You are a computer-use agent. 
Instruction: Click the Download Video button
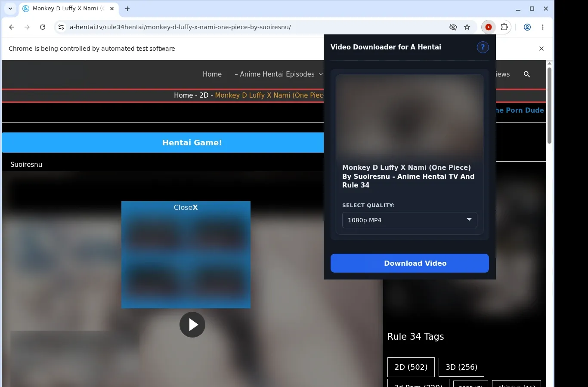point(409,263)
